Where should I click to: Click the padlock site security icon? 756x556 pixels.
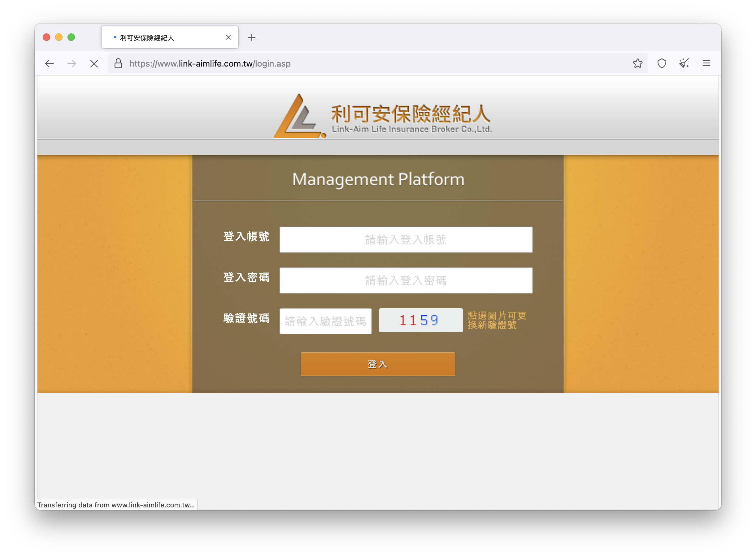[118, 63]
